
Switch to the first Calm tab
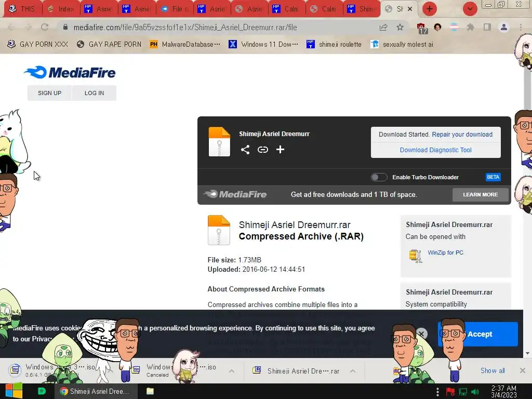(287, 9)
